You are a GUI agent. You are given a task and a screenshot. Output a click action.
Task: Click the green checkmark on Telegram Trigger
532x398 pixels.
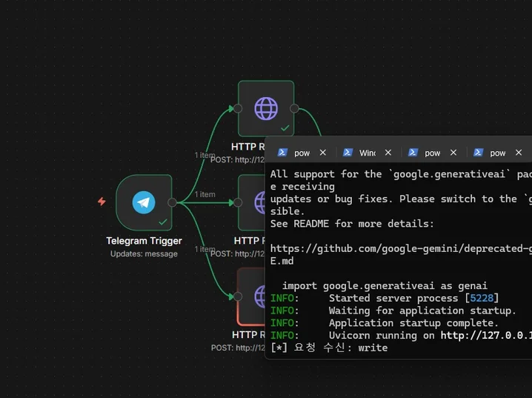tap(162, 222)
